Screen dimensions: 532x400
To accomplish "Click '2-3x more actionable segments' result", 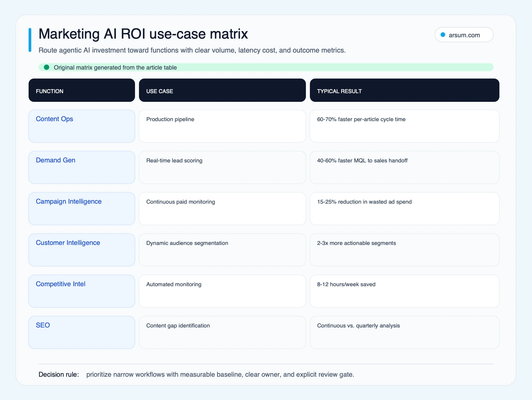I will pyautogui.click(x=405, y=250).
